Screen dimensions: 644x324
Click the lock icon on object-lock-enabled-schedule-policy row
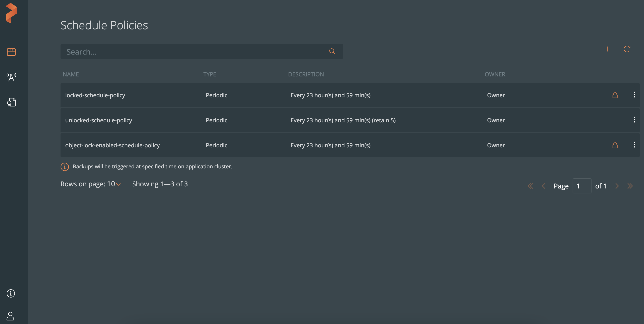pyautogui.click(x=615, y=145)
